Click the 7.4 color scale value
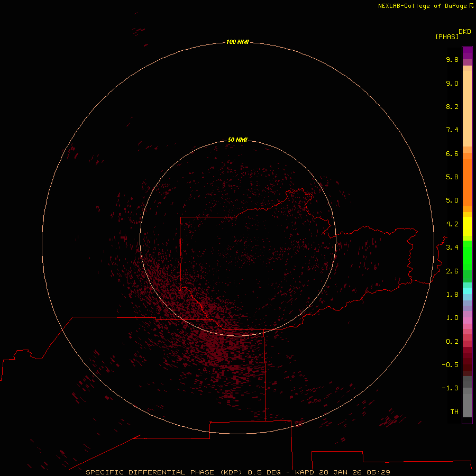The image size is (476, 476). point(452,130)
